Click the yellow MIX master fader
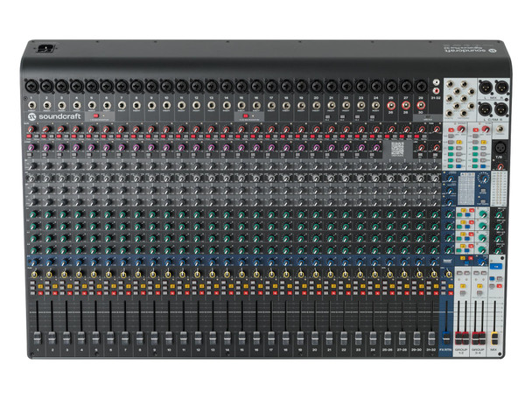Image resolution: width=532 pixels, height=399 pixels. tap(494, 339)
